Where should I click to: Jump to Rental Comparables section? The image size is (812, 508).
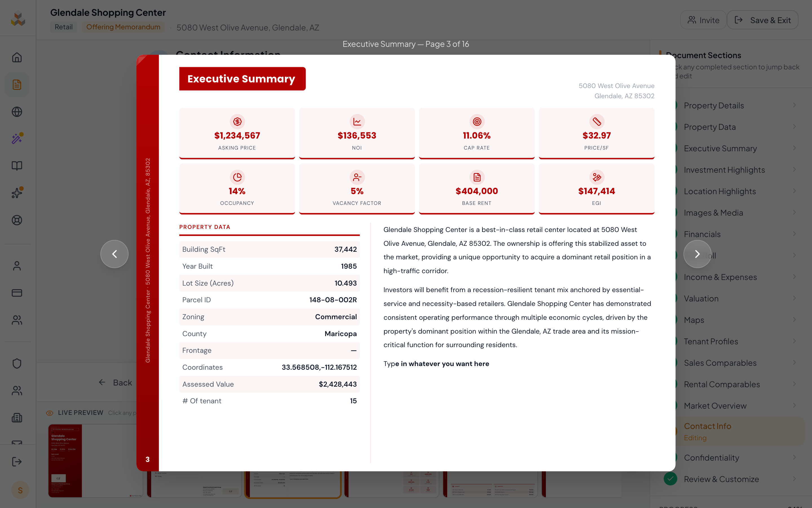coord(722,384)
